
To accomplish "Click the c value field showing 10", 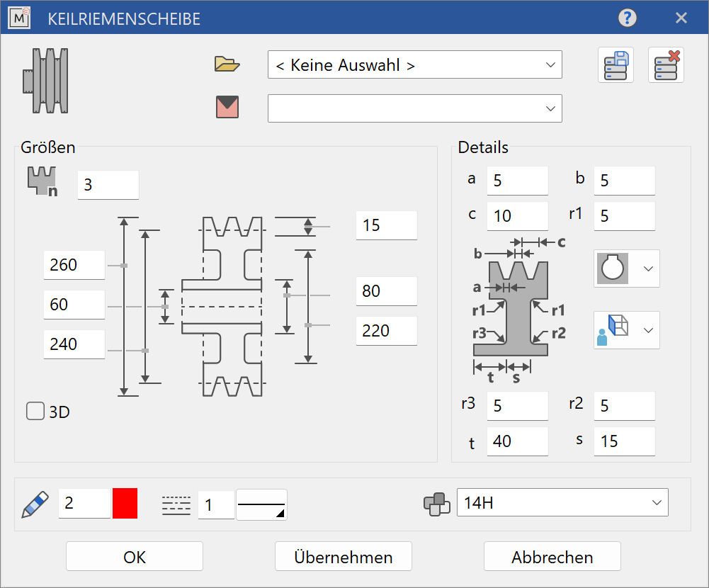I will pos(518,216).
